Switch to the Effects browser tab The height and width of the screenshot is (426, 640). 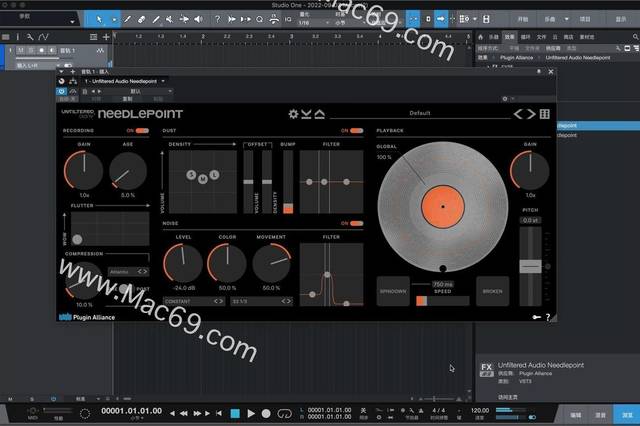coord(509,37)
